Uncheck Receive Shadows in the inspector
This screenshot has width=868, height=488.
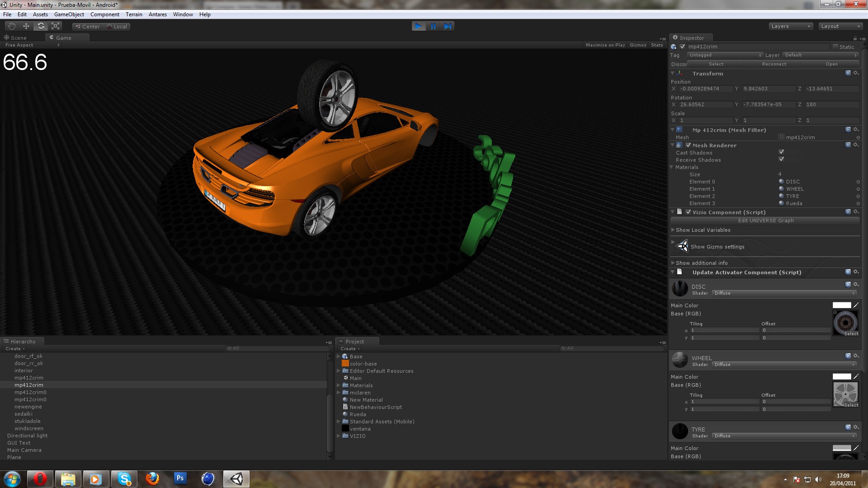pyautogui.click(x=781, y=160)
